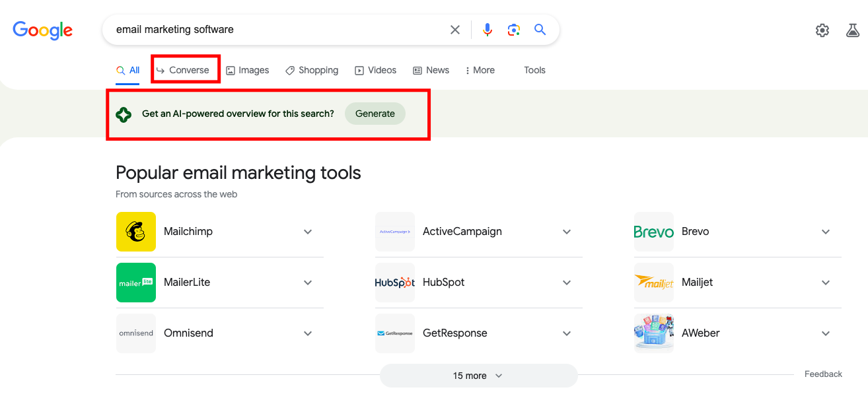This screenshot has width=868, height=406.
Task: Click the Mailchimp logo thumbnail
Action: pos(136,232)
